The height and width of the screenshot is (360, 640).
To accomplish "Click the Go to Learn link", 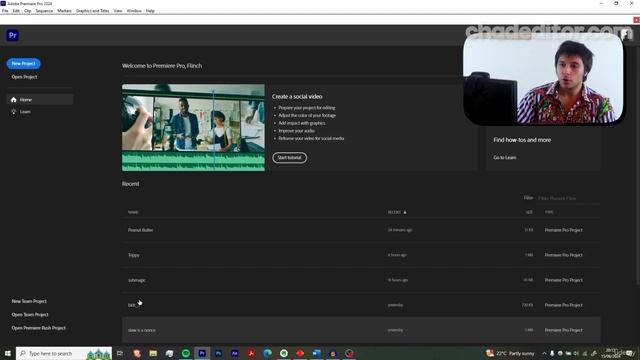I will (x=504, y=158).
